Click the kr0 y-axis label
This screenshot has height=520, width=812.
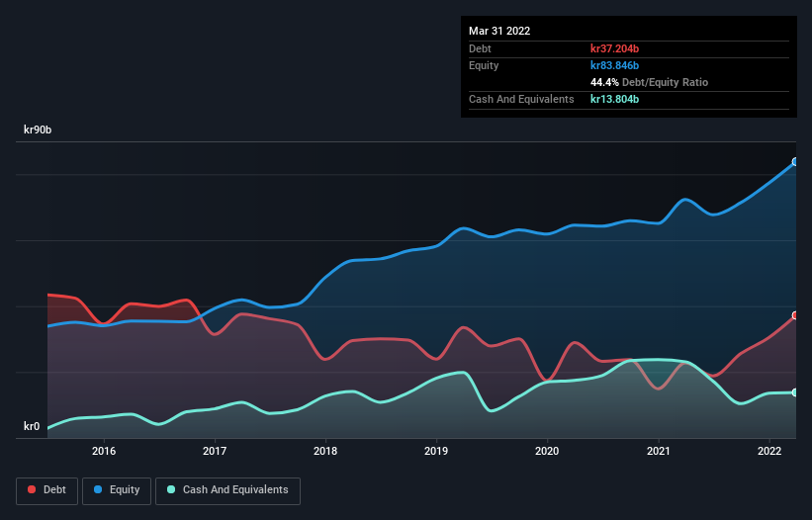point(32,426)
